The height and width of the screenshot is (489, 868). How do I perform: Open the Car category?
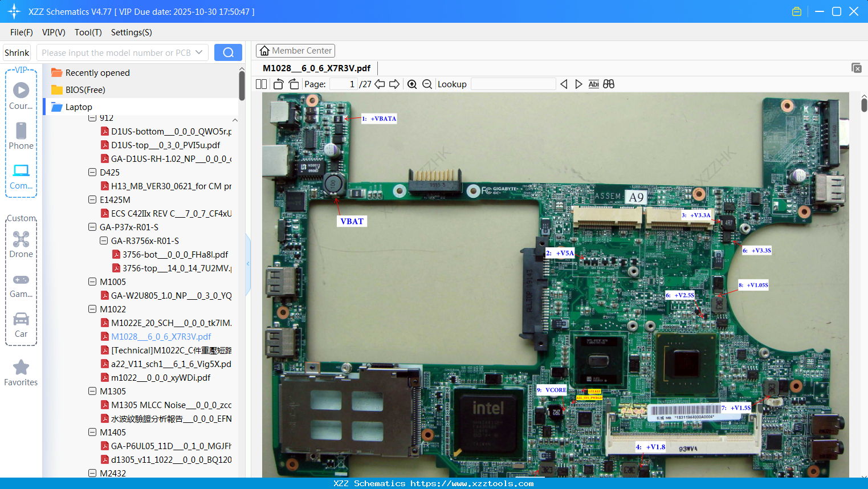[21, 324]
